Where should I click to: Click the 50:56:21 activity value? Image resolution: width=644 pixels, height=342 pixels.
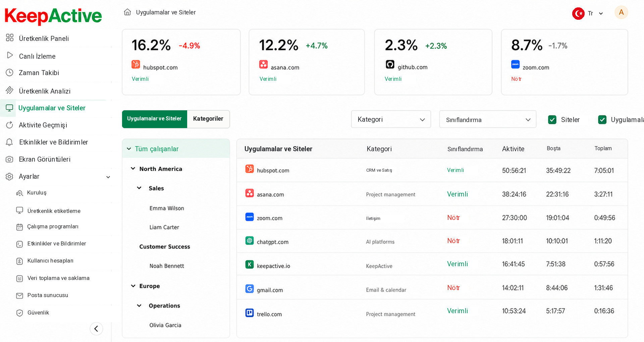(514, 170)
